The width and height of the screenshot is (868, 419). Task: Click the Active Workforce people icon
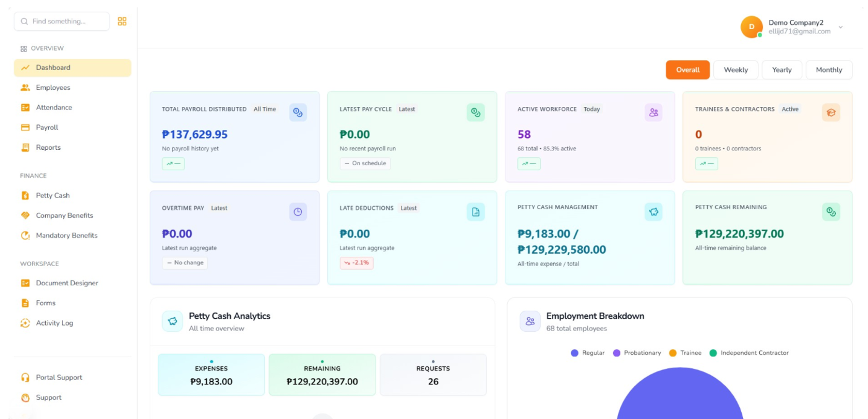653,112
